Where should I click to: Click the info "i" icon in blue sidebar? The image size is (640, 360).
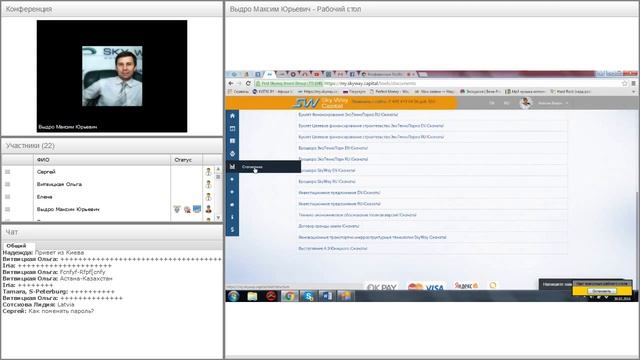click(x=232, y=217)
